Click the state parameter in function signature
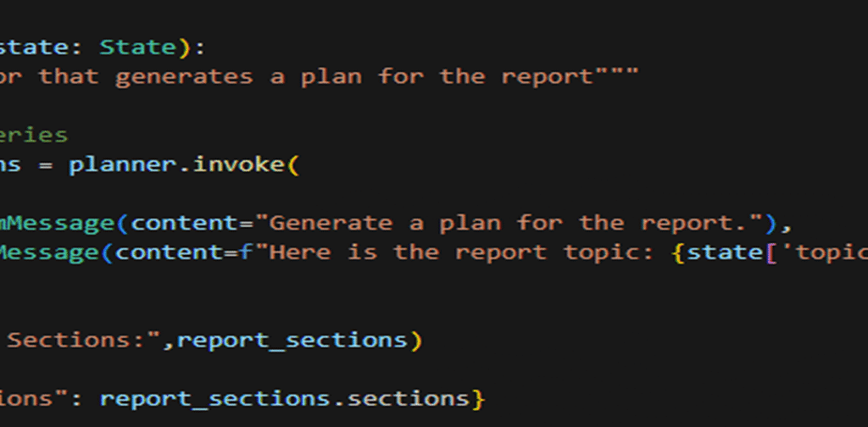The height and width of the screenshot is (427, 868). 32,47
